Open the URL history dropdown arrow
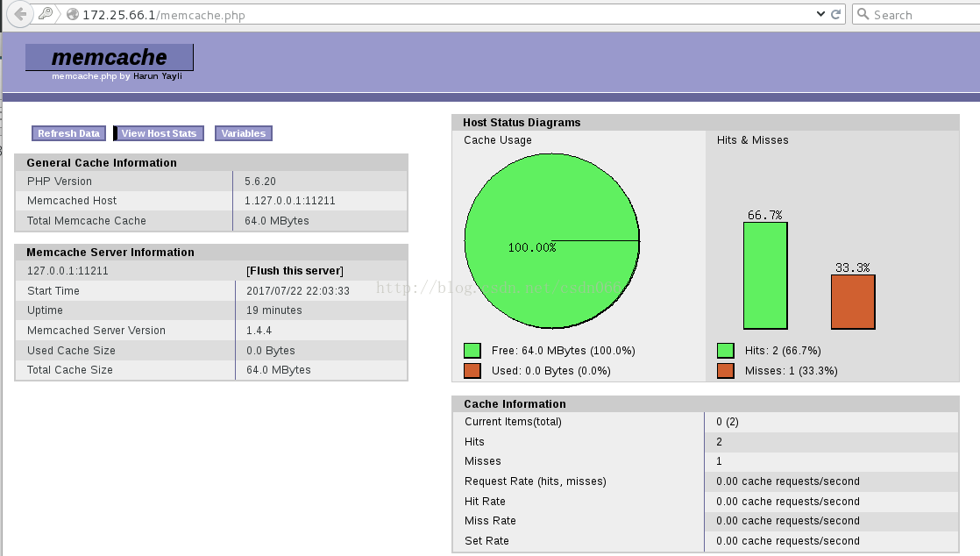Viewport: 980px width, 556px height. point(820,14)
